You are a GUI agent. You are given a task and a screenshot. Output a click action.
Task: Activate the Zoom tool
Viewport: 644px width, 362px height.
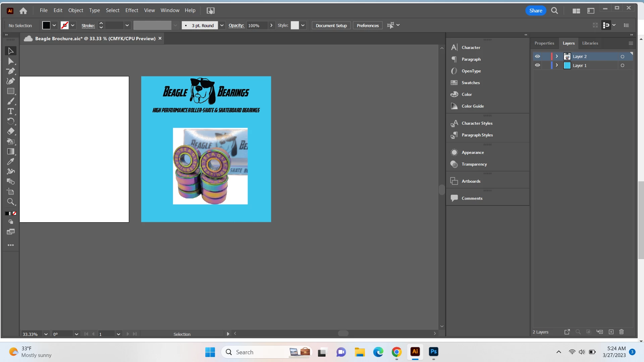click(11, 202)
